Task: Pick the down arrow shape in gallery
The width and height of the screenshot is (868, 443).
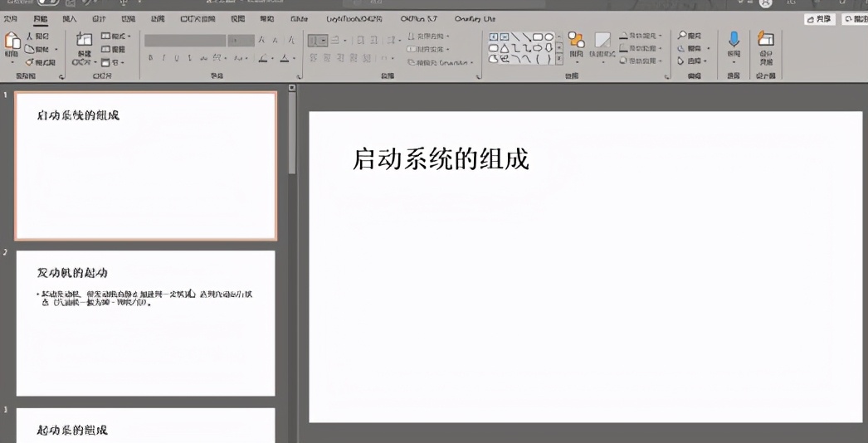Action: point(549,47)
